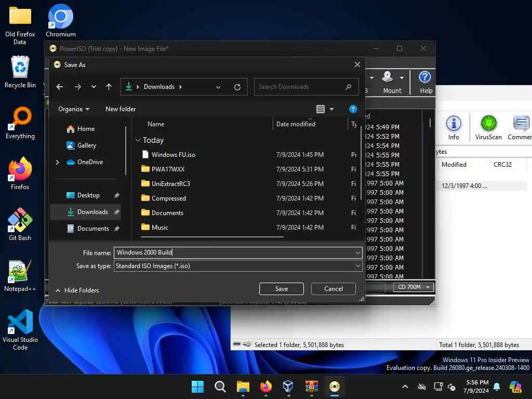
Task: Click the Info icon in background window
Action: tap(454, 128)
